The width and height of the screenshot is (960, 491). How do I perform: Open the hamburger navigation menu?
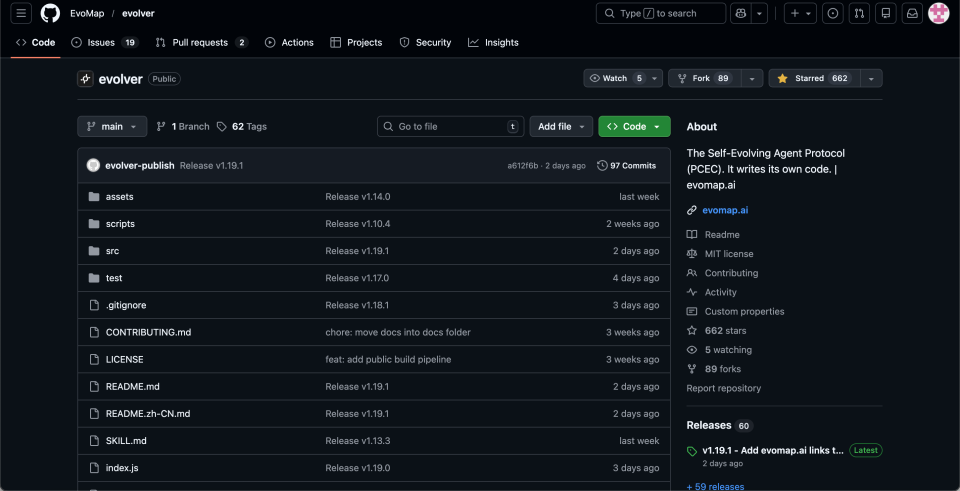[21, 13]
